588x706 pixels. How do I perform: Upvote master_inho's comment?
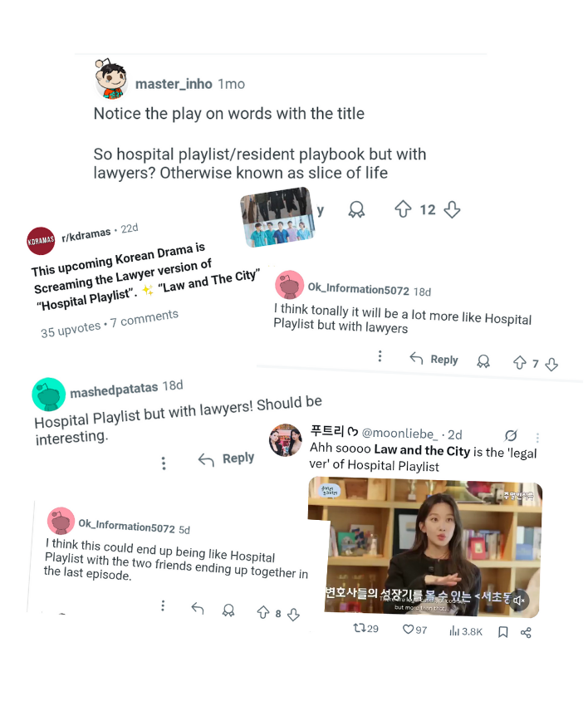tap(403, 209)
